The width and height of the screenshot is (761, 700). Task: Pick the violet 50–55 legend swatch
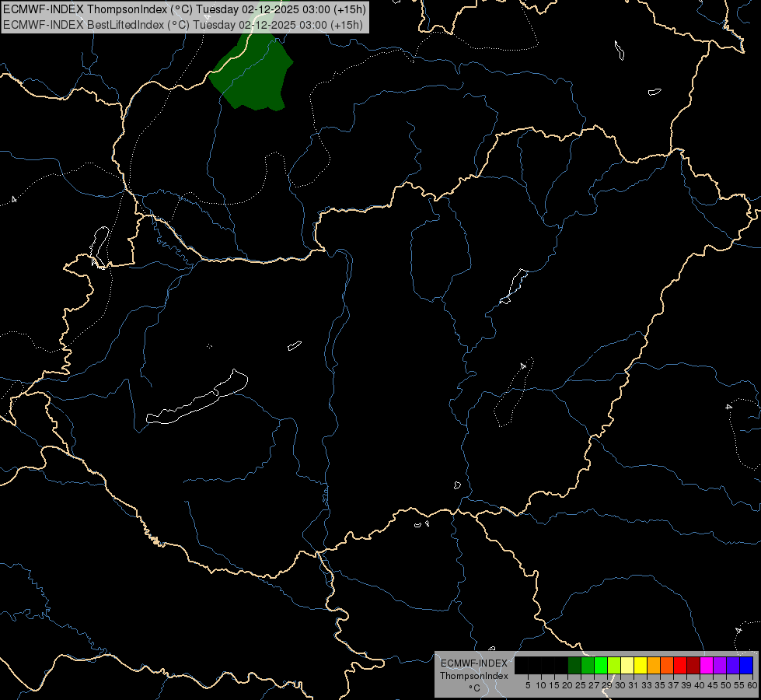[x=733, y=665]
